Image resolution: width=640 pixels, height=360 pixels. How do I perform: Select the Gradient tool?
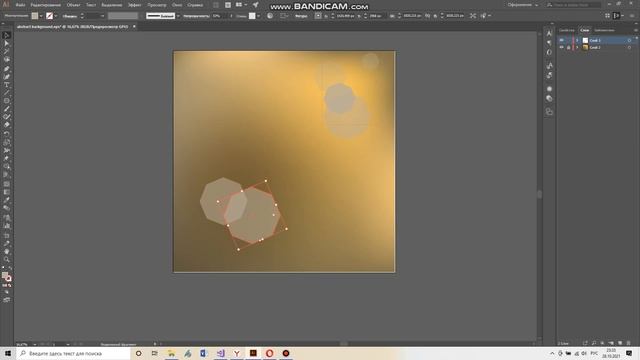pyautogui.click(x=6, y=192)
